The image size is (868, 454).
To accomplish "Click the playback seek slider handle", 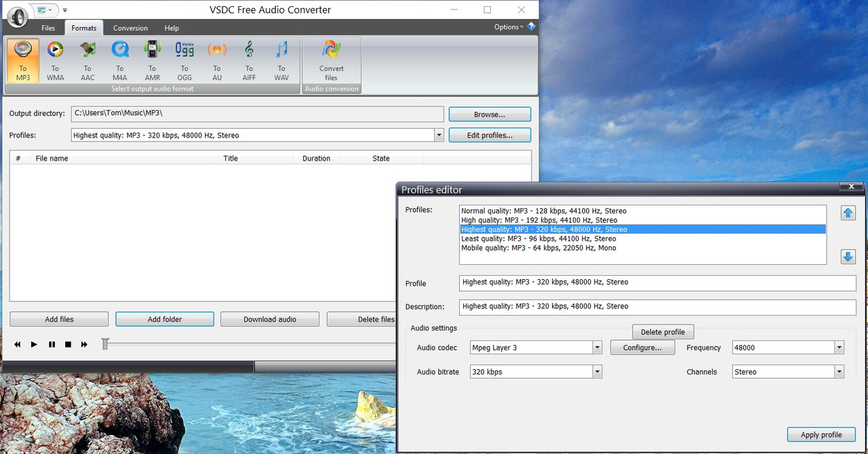I will [x=105, y=344].
